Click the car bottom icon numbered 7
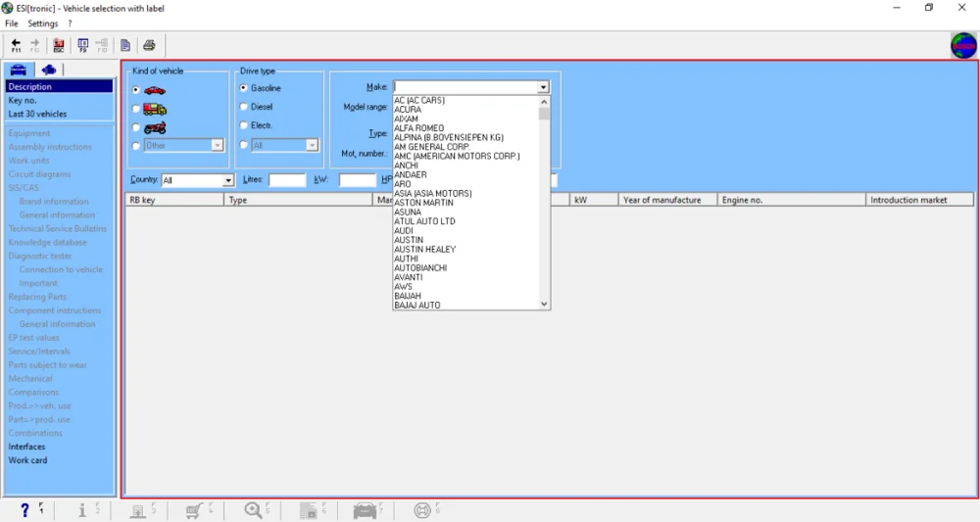980x522 pixels. tap(365, 511)
